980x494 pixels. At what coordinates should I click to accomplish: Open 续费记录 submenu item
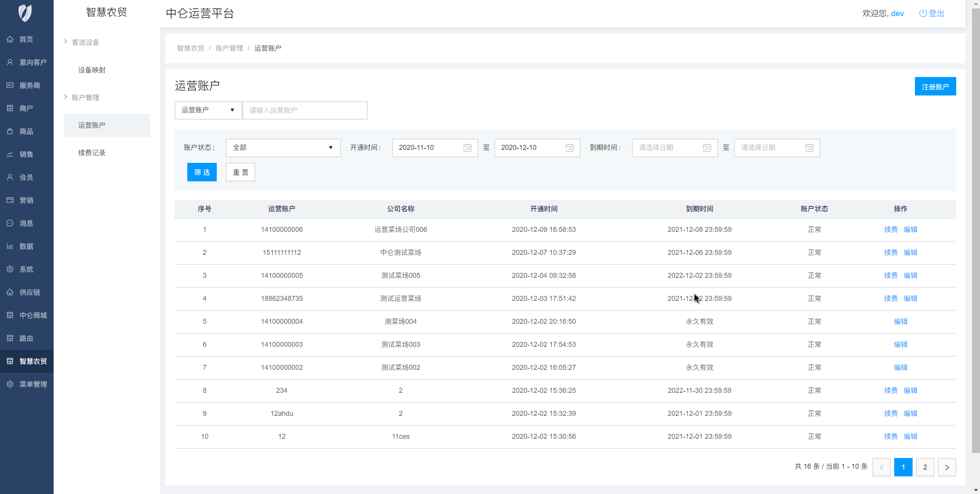coord(92,153)
